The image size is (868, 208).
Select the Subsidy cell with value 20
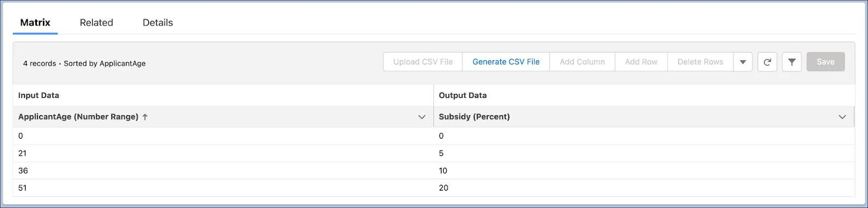click(x=644, y=188)
